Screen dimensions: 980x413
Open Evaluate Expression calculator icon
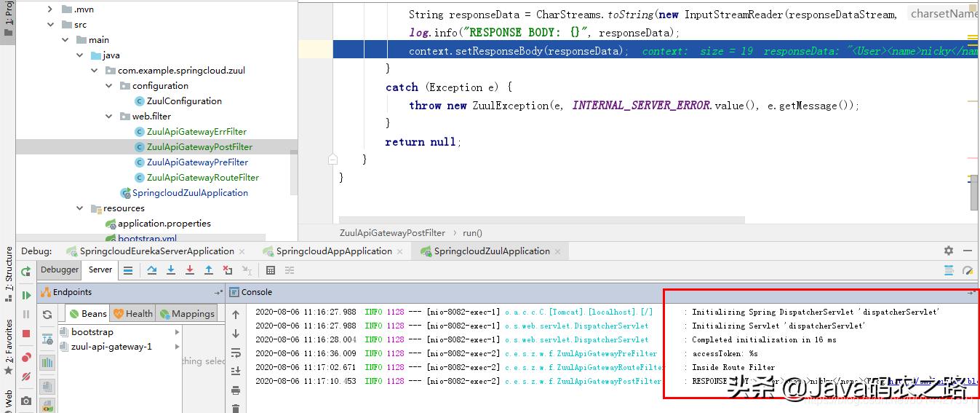pyautogui.click(x=271, y=270)
